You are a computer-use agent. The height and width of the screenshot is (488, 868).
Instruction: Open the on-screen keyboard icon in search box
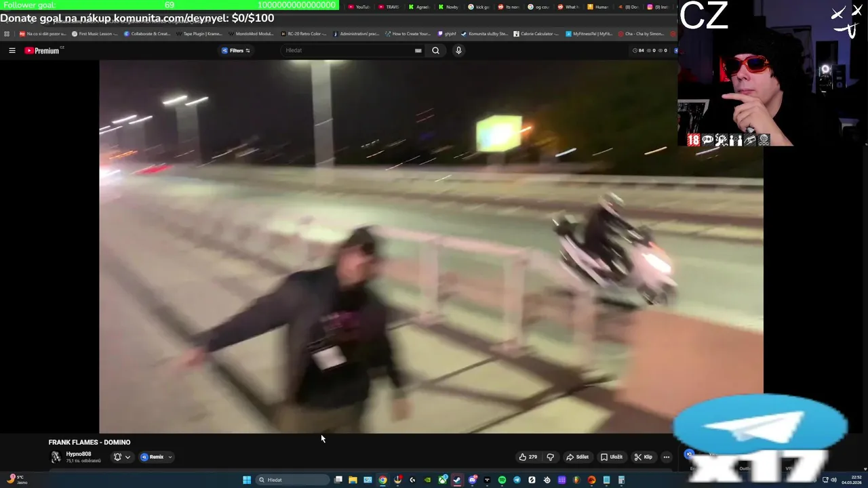418,50
